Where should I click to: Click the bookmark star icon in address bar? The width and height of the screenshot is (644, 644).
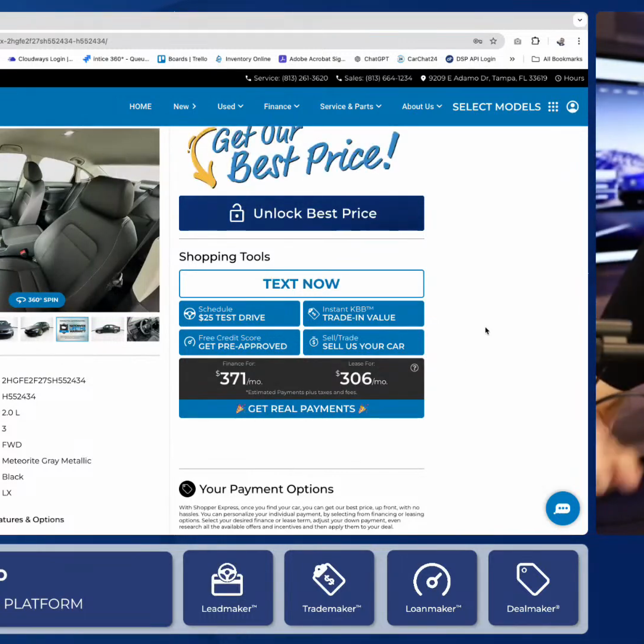pos(493,41)
